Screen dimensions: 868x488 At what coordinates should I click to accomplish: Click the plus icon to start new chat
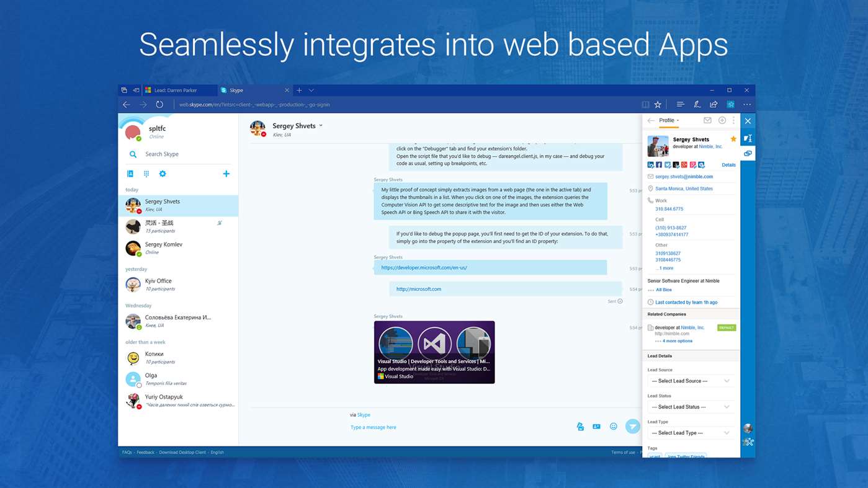[x=226, y=174]
